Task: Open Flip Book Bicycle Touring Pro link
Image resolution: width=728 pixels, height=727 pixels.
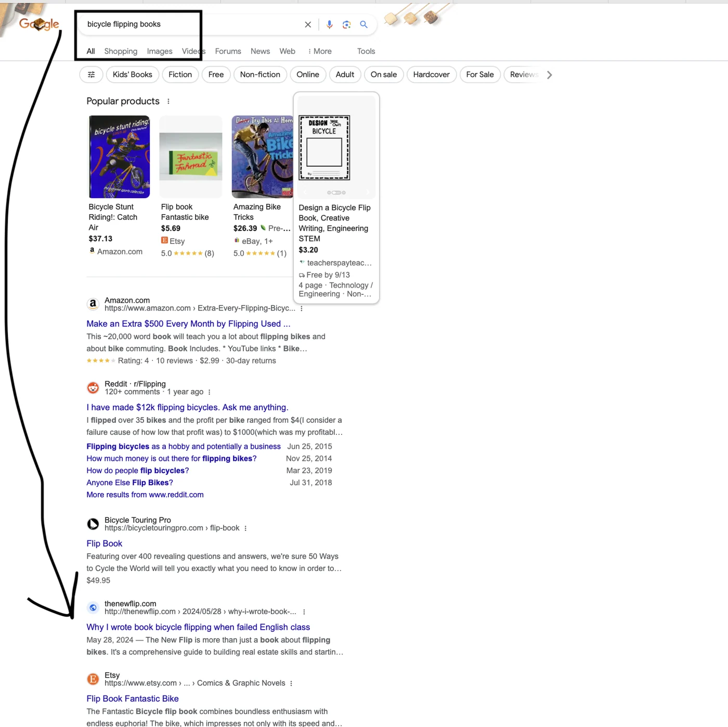Action: [105, 543]
